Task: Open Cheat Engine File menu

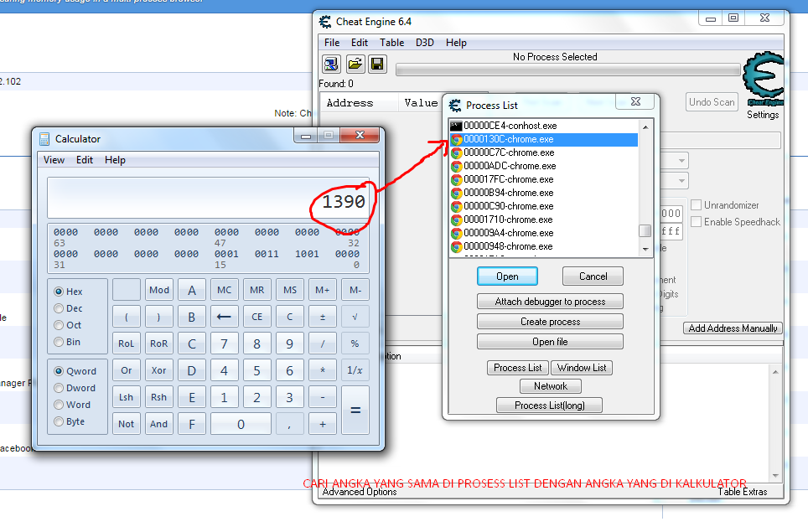Action: pyautogui.click(x=332, y=43)
